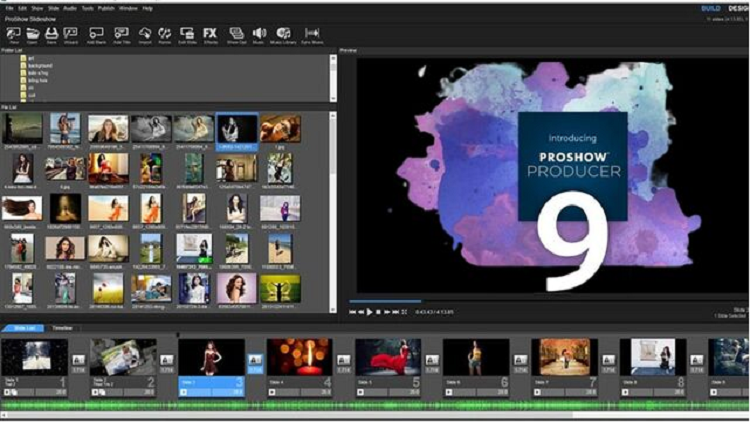The width and height of the screenshot is (750, 423).
Task: Click the green audio waveform track
Action: coord(375,405)
